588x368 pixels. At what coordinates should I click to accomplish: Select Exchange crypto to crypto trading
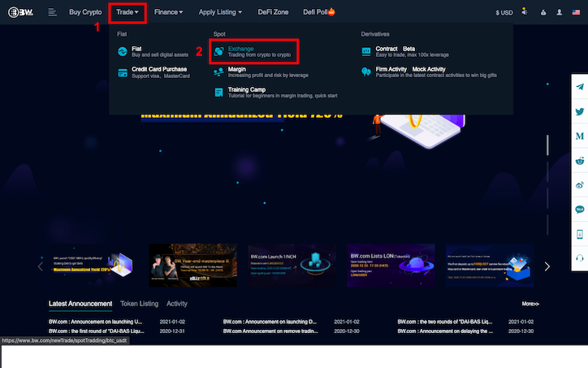259,51
